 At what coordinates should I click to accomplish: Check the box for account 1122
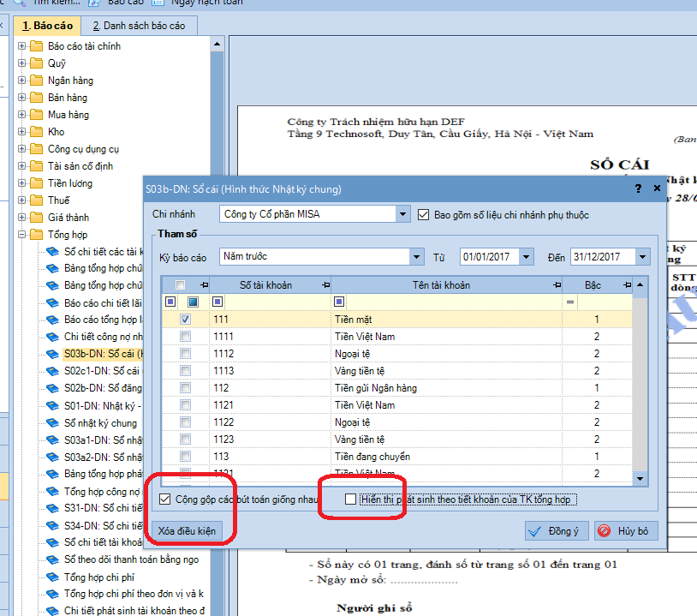pos(185,422)
